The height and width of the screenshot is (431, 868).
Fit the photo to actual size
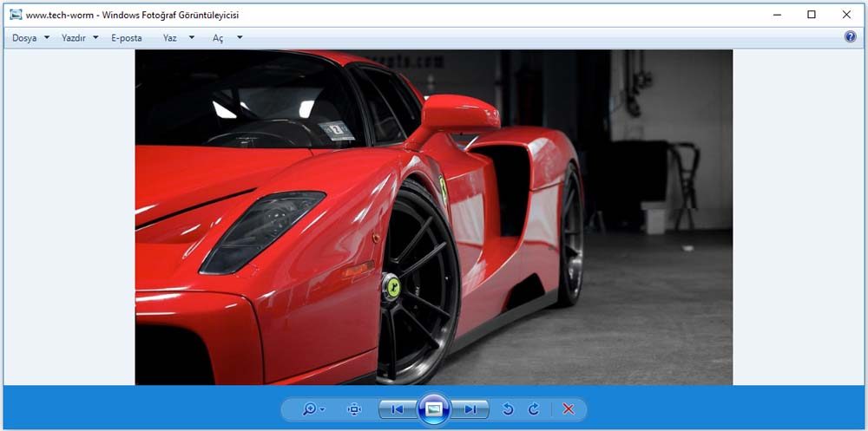pyautogui.click(x=354, y=409)
